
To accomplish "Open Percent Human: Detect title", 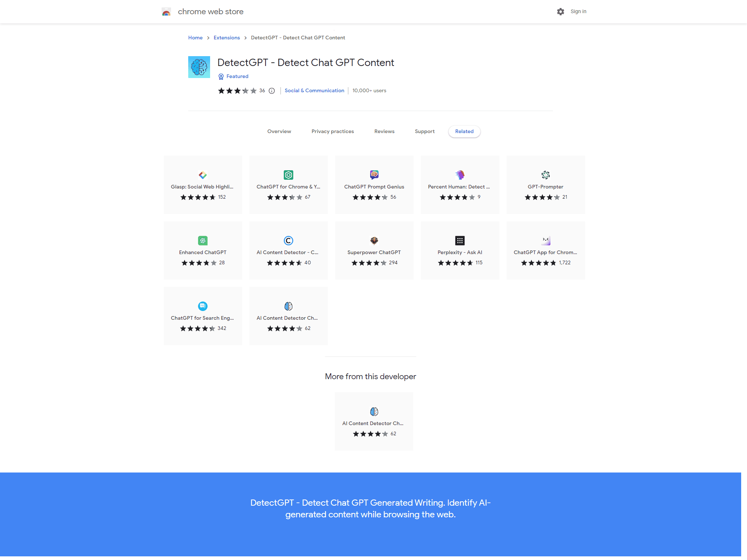I will click(x=459, y=187).
